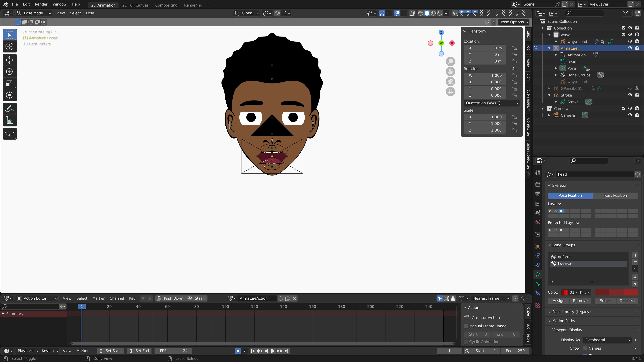Expand the Motion Paths panel

point(563,321)
